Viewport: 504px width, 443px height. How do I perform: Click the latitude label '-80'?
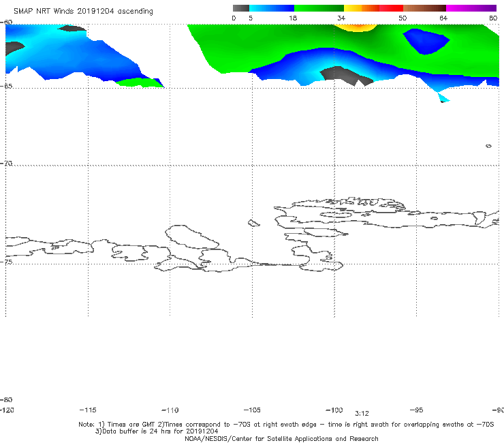point(6,399)
